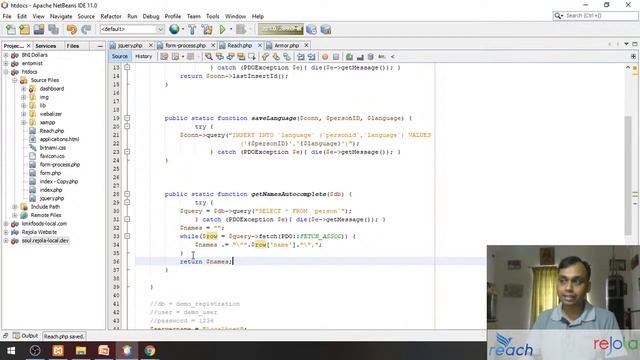Viewport: 640px width, 360px height.
Task: Click the red Start Macro Recording icon
Action: coord(325,57)
